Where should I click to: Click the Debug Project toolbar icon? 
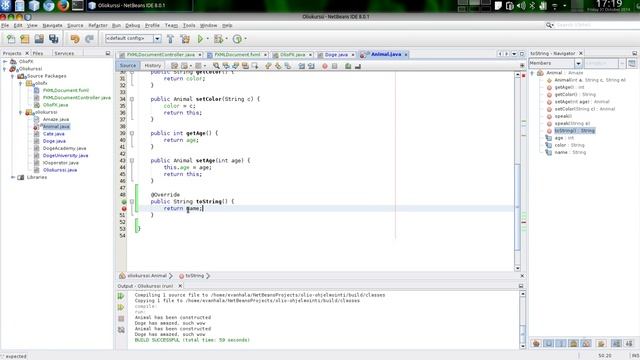coord(219,39)
